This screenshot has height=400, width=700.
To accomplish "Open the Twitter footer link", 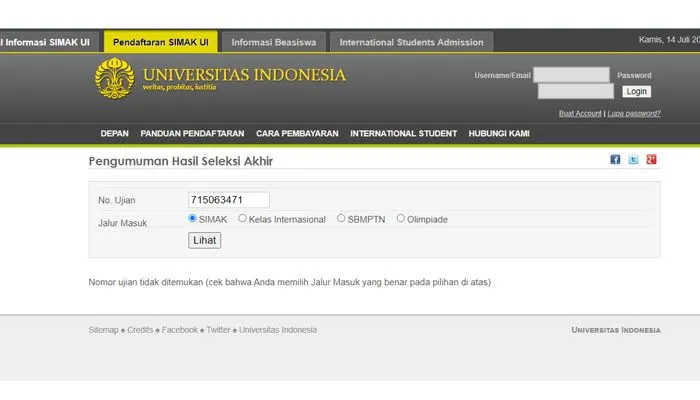I will pyautogui.click(x=218, y=330).
